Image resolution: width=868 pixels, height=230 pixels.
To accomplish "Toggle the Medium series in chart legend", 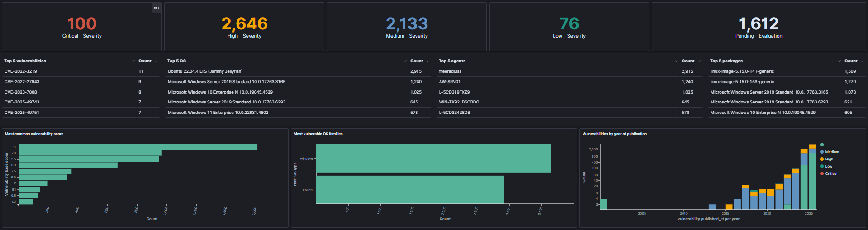I will pos(832,152).
